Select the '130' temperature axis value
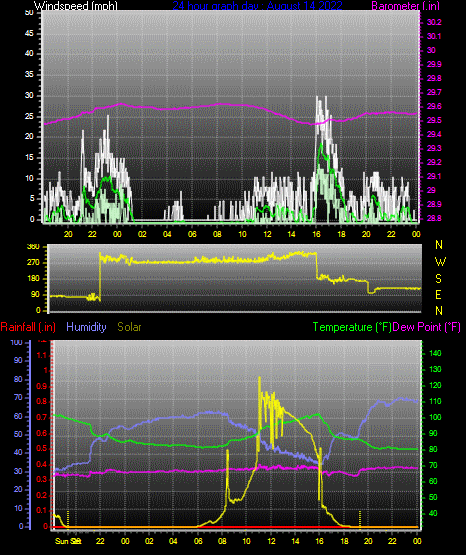 [435, 369]
